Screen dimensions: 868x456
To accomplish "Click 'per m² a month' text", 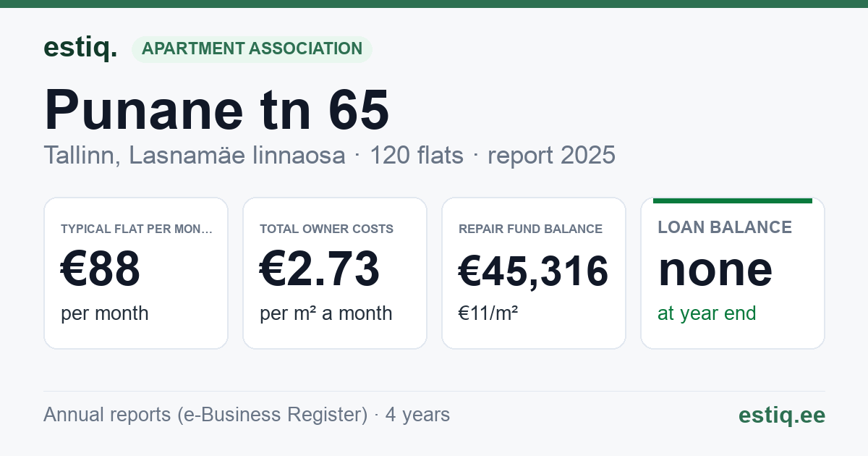I will click(x=326, y=313).
